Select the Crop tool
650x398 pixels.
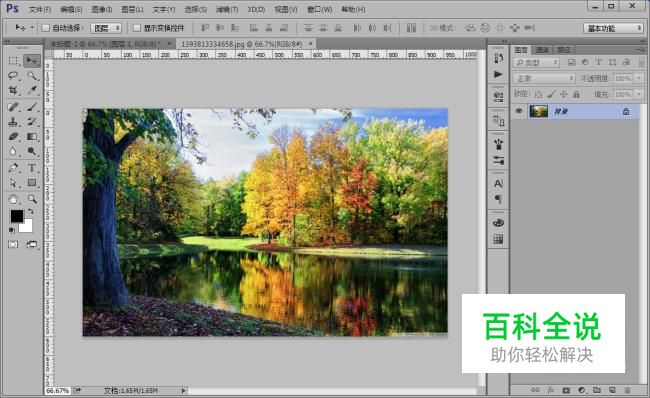coord(13,90)
